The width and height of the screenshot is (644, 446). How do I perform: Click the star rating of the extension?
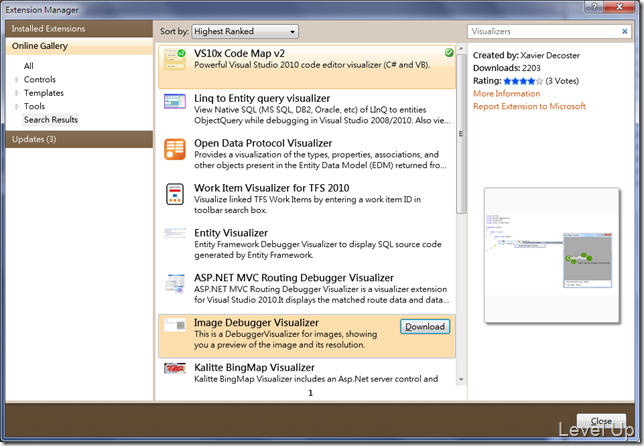click(523, 81)
